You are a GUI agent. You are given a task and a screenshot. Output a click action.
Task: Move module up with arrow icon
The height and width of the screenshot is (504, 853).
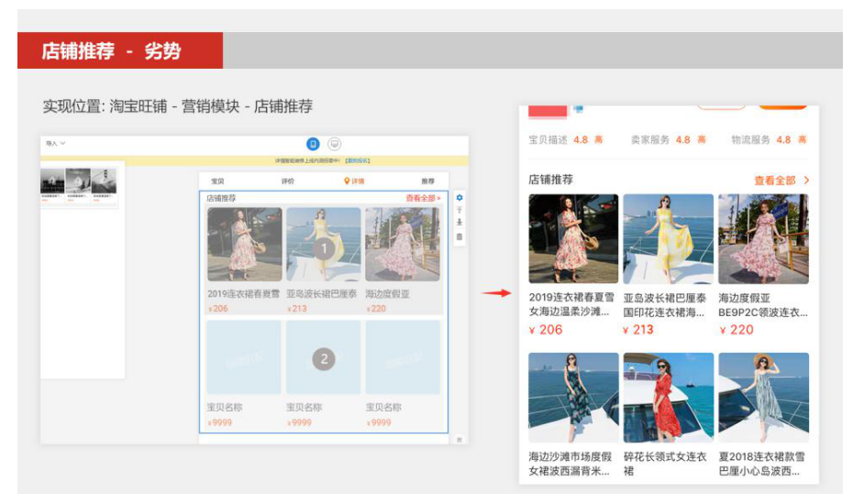(460, 210)
